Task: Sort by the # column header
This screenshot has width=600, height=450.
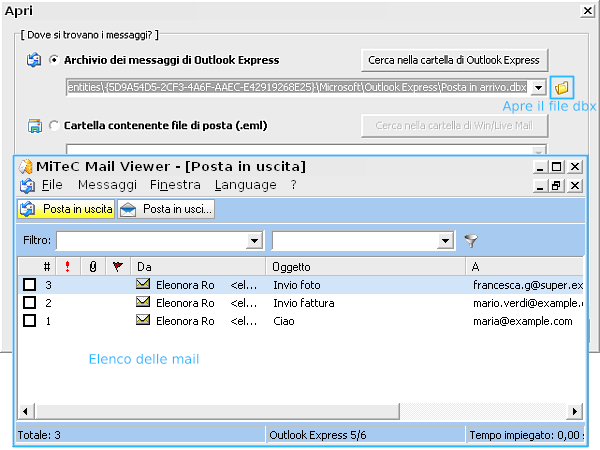Action: (x=37, y=266)
